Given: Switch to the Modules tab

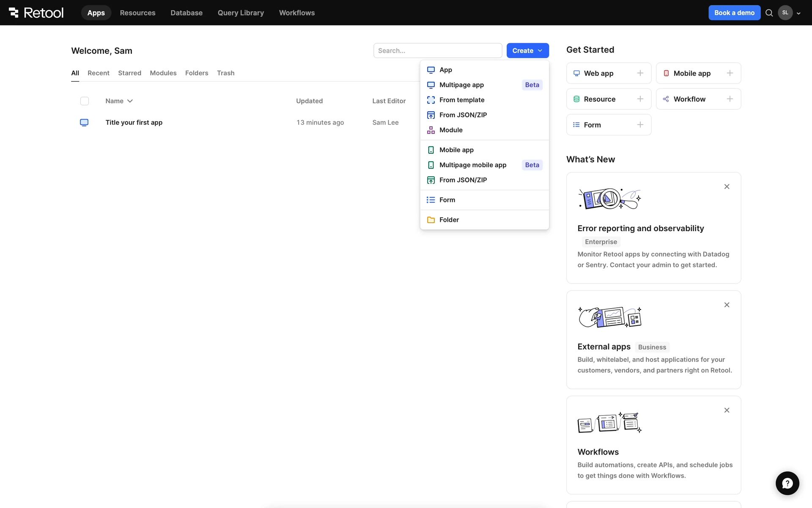Looking at the screenshot, I should [x=163, y=73].
